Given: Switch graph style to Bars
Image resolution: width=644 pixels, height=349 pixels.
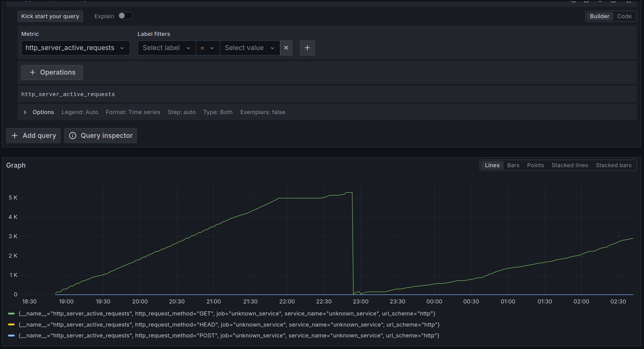Looking at the screenshot, I should click(x=513, y=165).
